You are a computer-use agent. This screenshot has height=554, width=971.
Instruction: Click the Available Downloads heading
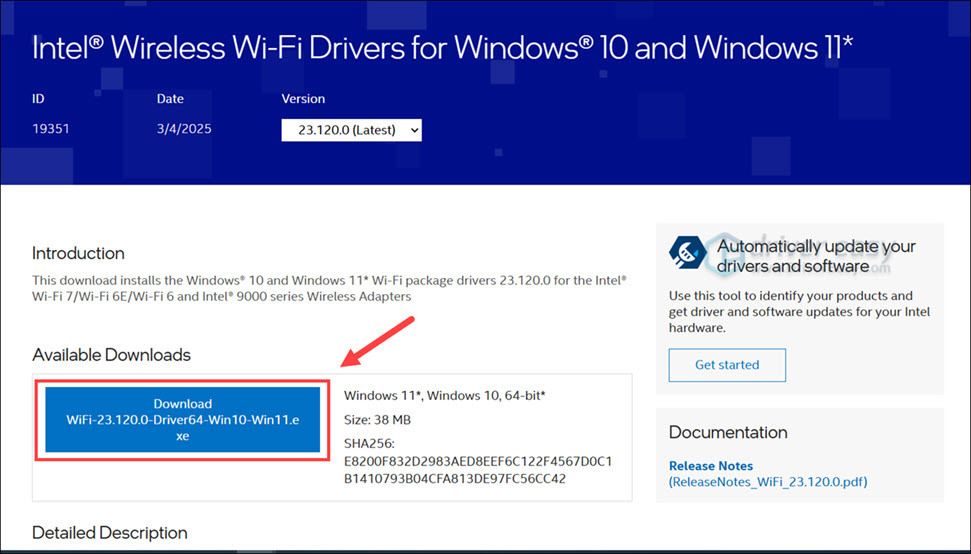point(111,355)
